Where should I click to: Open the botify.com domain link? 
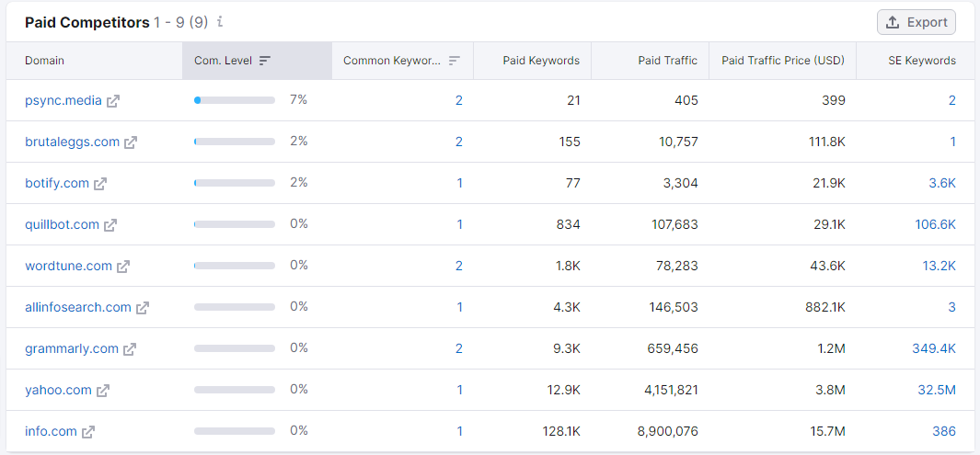click(57, 184)
